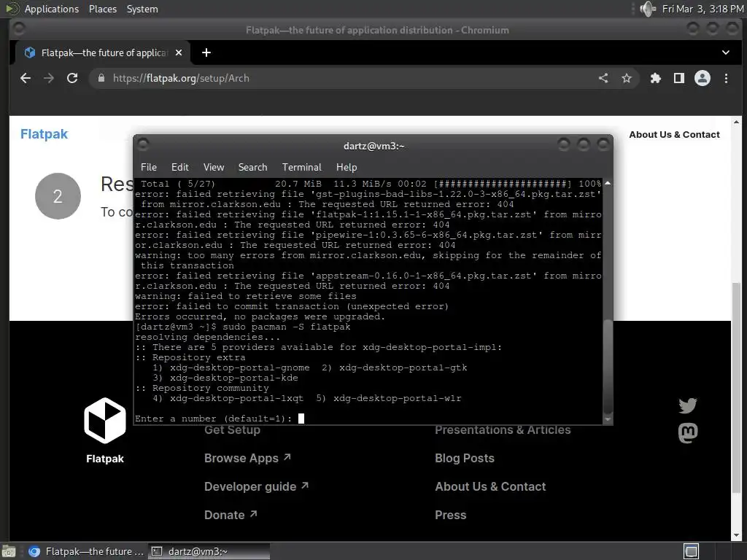This screenshot has height=560, width=747.
Task: Open the System menu
Action: pyautogui.click(x=142, y=9)
